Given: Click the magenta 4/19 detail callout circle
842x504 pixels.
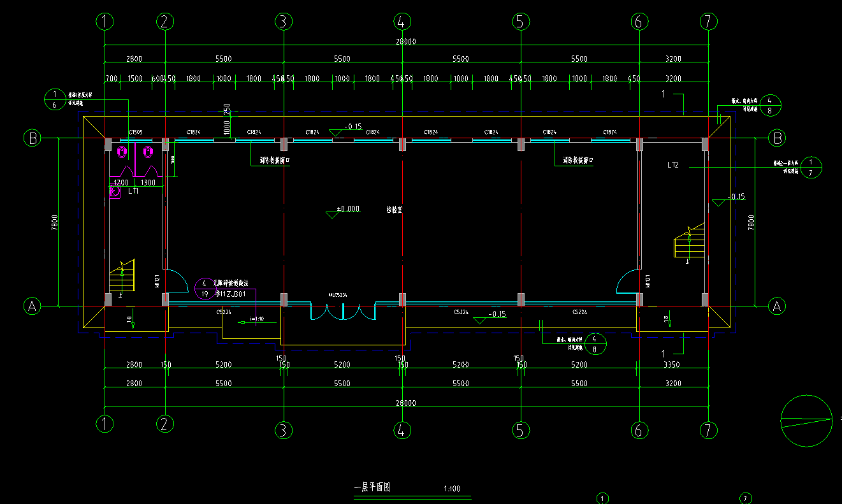Looking at the screenshot, I should coord(205,289).
